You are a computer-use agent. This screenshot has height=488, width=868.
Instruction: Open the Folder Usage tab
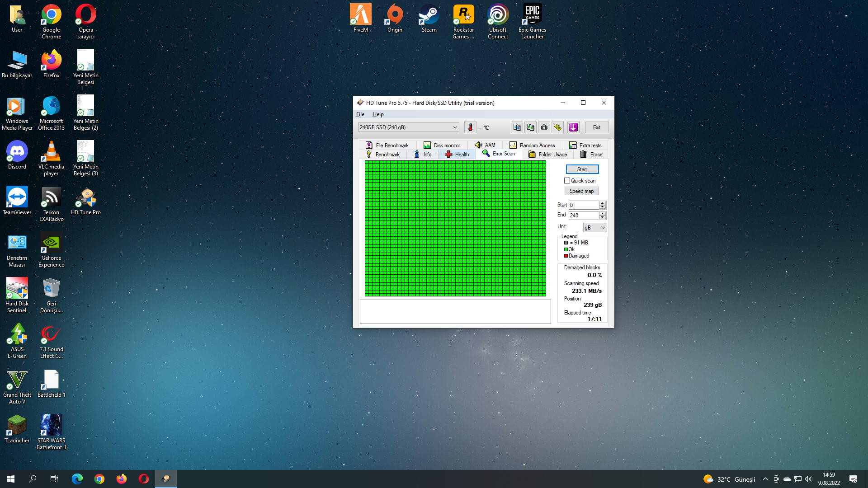(x=548, y=155)
